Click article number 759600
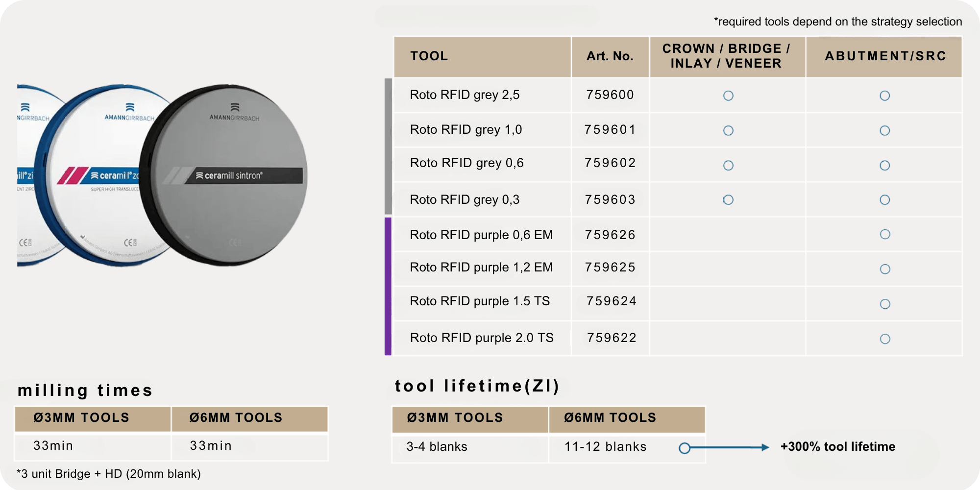Viewport: 980px width, 490px height. (x=610, y=95)
